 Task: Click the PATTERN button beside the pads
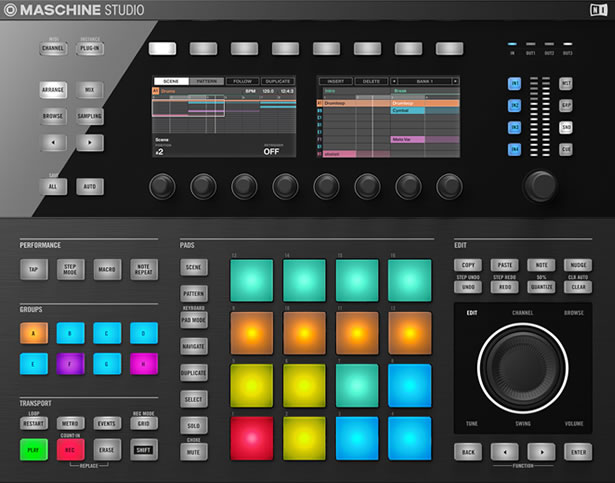point(194,293)
